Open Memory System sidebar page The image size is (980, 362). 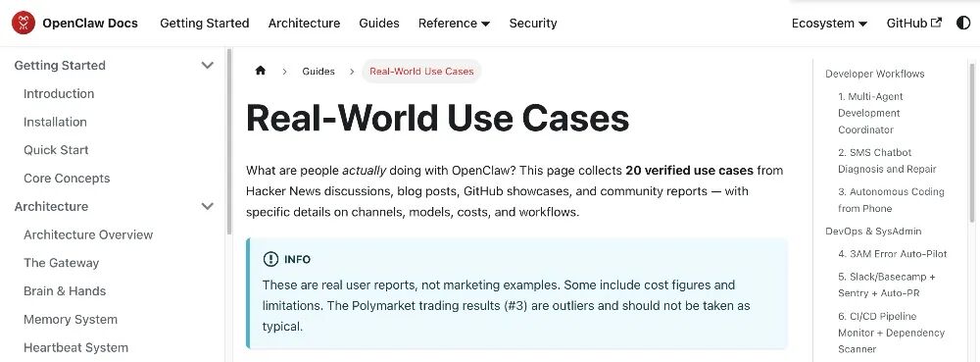[70, 320]
